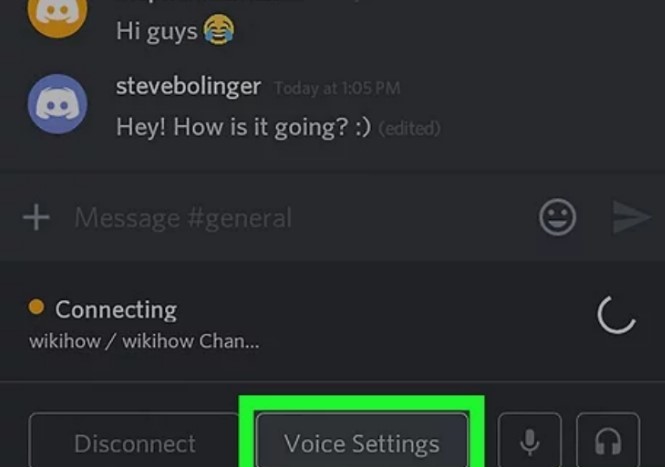Click the orange connecting status dot
This screenshot has height=467, width=665.
point(36,307)
